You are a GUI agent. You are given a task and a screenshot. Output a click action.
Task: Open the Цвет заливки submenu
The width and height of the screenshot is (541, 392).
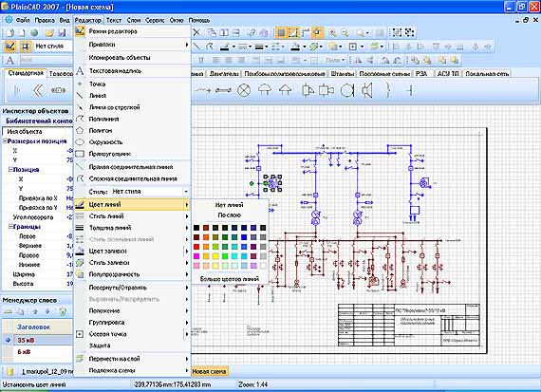pos(133,251)
